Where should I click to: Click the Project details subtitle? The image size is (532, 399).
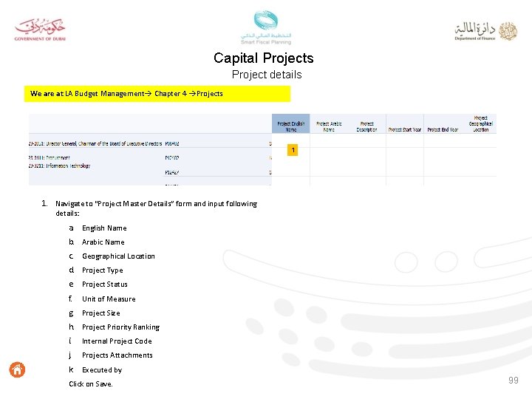[x=267, y=75]
